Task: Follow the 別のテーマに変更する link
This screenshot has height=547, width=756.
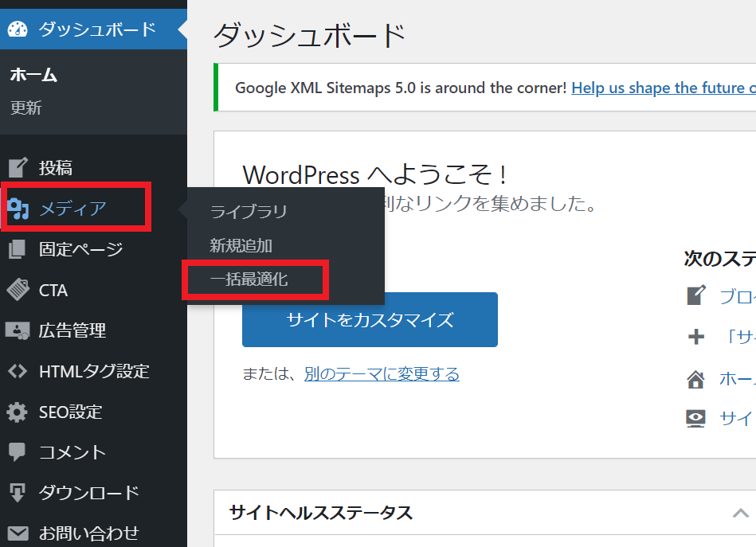Action: [382, 373]
